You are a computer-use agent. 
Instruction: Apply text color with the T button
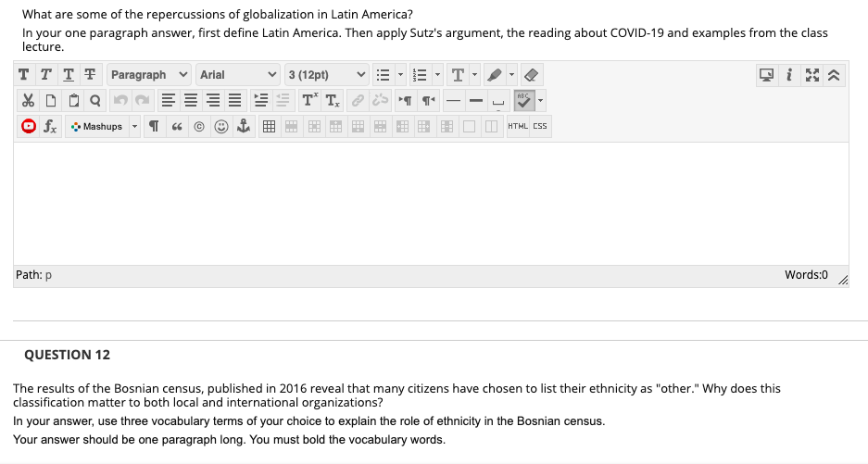coord(458,75)
